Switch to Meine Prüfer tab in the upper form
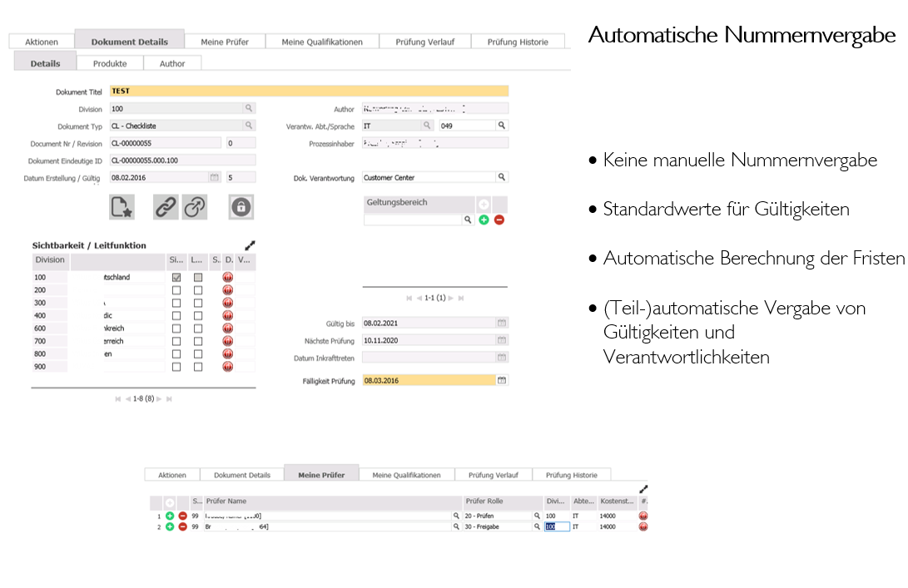 pos(225,42)
